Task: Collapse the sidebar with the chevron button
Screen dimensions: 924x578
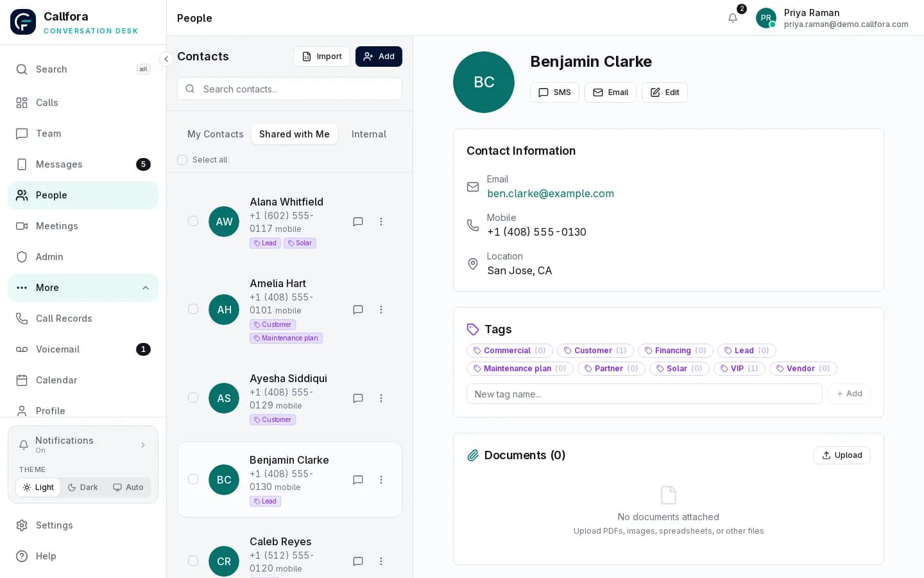Action: click(166, 59)
